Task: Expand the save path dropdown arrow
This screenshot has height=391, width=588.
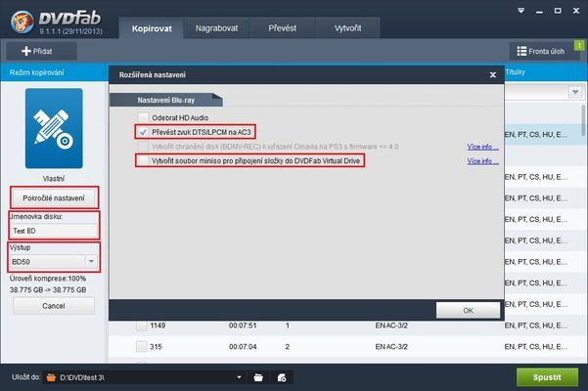Action: pyautogui.click(x=239, y=377)
